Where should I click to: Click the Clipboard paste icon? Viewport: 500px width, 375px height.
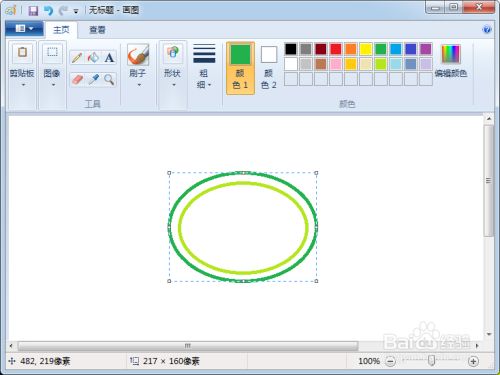click(x=22, y=53)
